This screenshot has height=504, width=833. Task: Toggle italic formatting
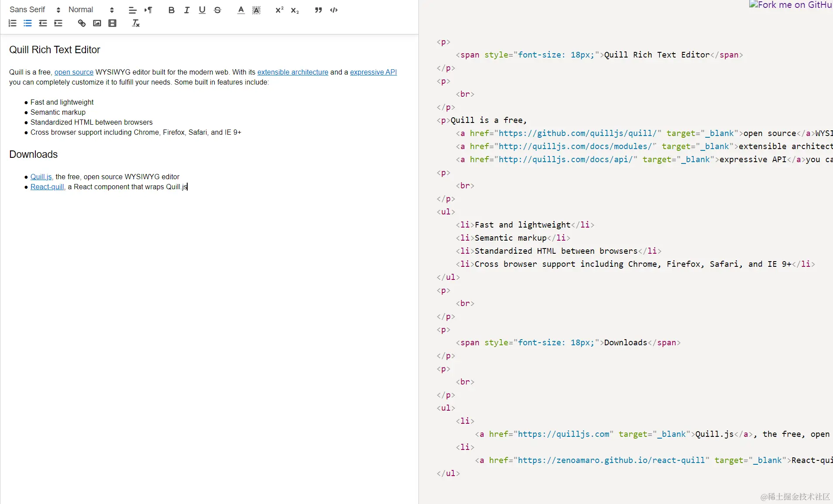[x=187, y=10]
